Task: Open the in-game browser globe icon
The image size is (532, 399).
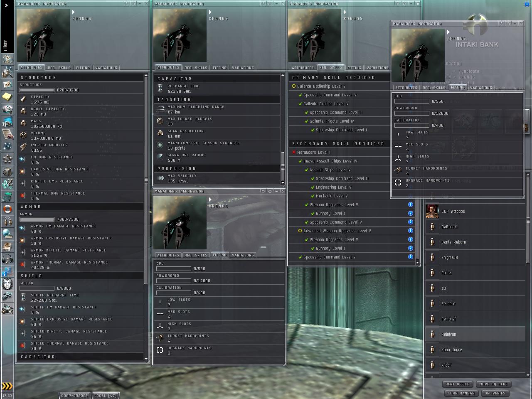Action: point(7,234)
